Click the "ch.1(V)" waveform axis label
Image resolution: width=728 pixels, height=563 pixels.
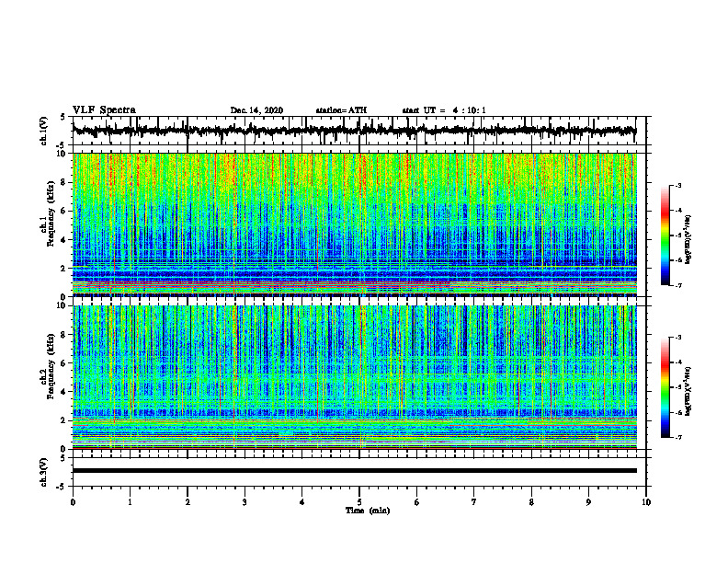tap(44, 131)
